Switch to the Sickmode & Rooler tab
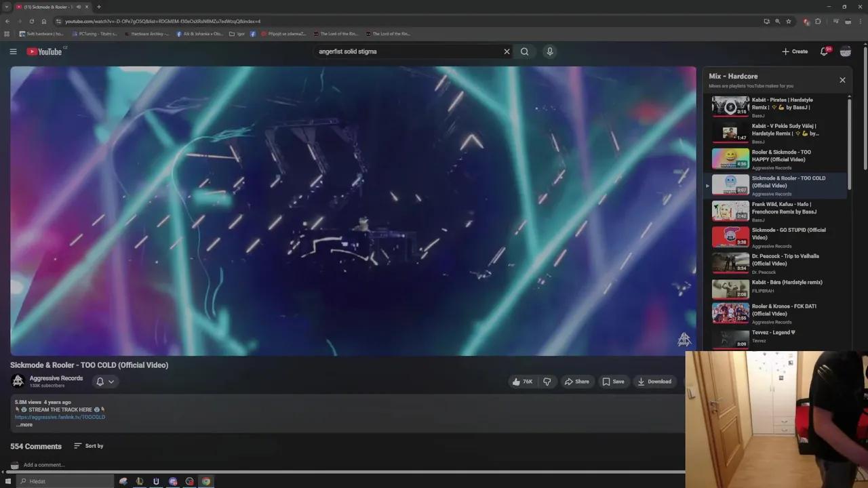This screenshot has height=488, width=868. [x=53, y=7]
